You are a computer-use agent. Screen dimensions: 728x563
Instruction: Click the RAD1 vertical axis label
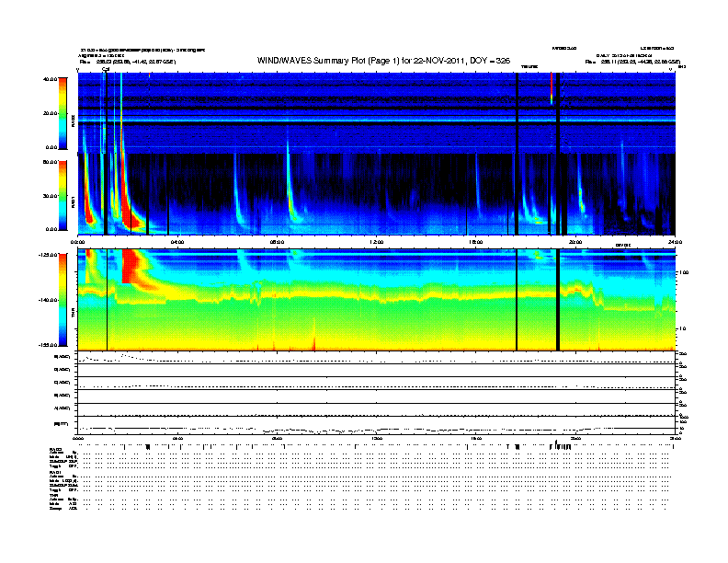73,201
